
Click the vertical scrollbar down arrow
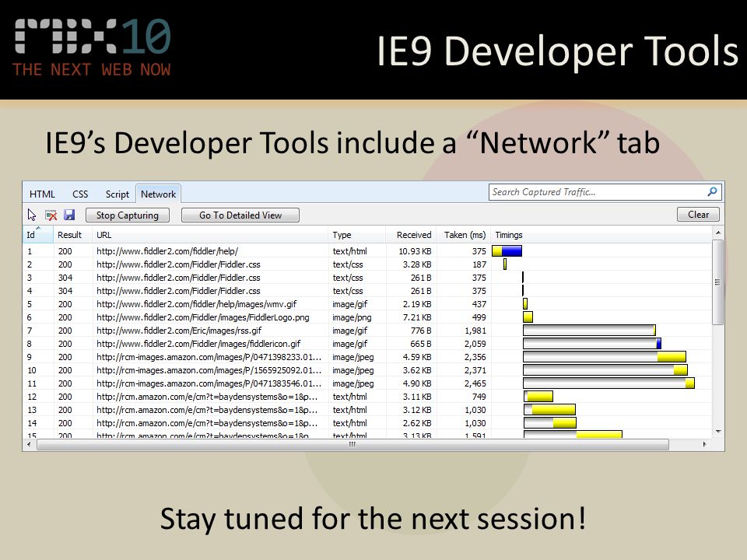718,432
